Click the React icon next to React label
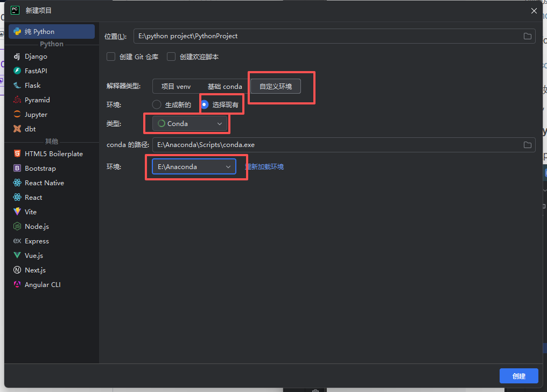 coord(17,198)
